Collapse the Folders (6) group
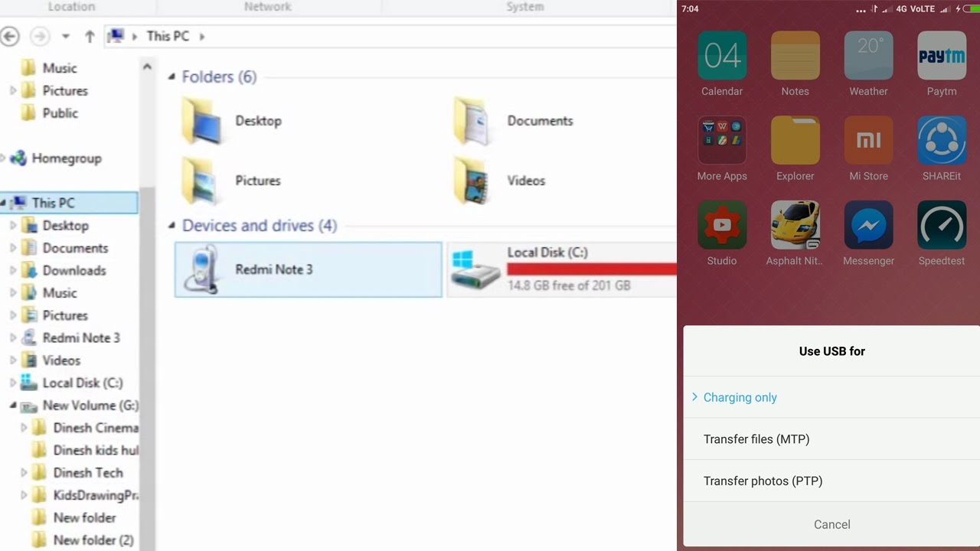 [173, 77]
